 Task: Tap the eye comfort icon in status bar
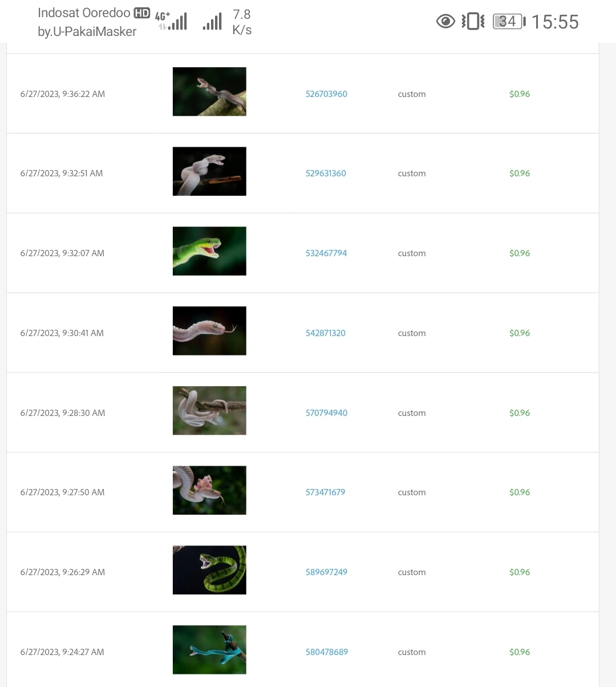445,22
